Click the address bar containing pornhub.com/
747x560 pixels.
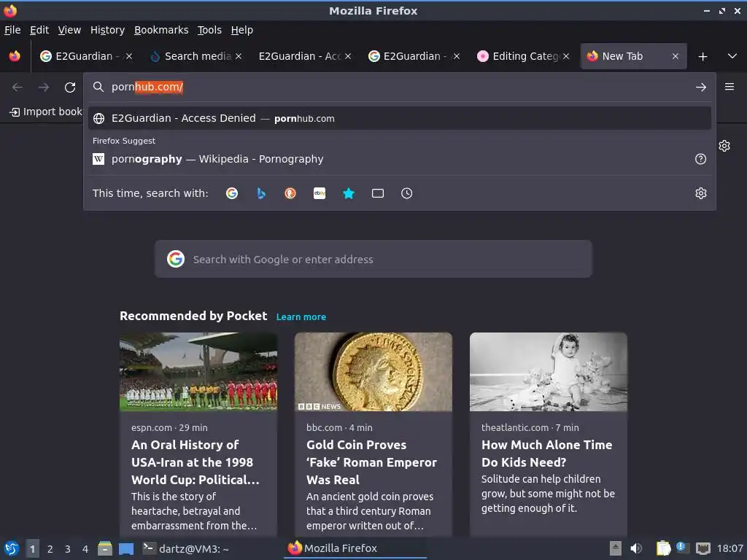(399, 87)
